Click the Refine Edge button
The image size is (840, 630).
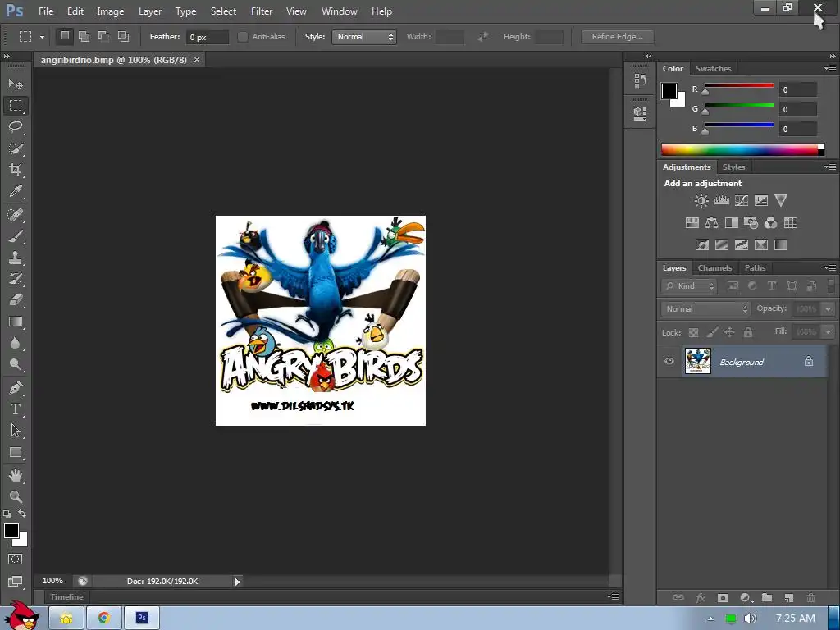(617, 37)
